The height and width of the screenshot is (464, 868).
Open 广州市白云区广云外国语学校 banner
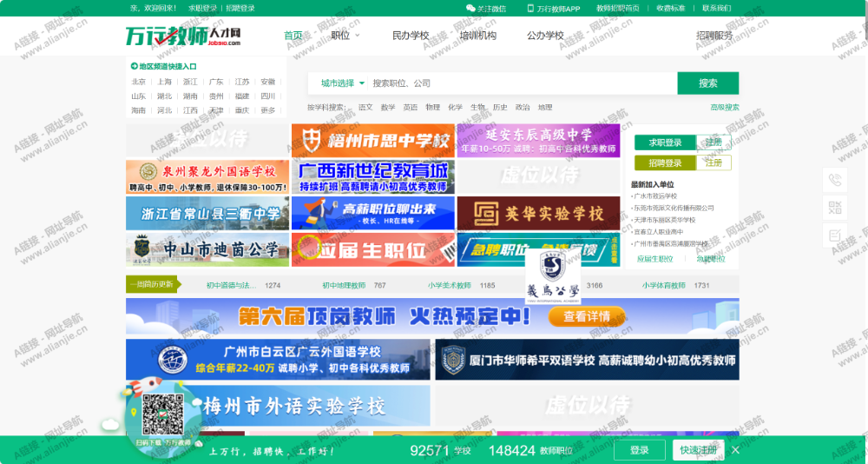[278, 359]
